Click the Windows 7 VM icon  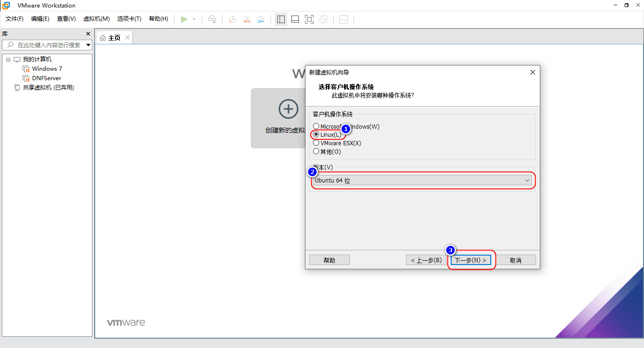26,69
